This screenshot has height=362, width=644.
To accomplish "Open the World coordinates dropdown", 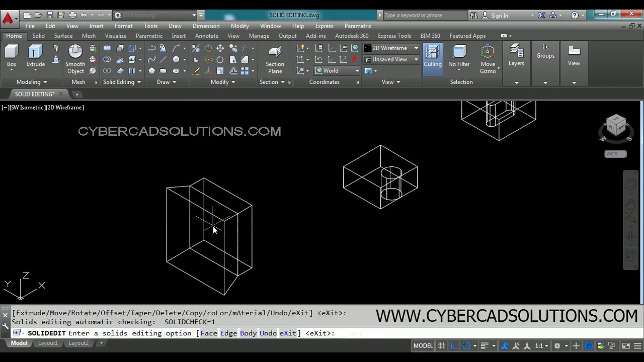I will 337,71.
